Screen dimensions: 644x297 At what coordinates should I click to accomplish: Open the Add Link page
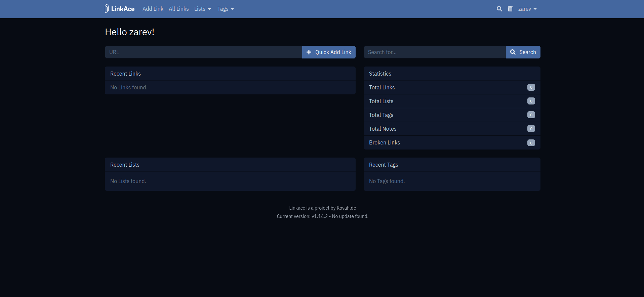tap(153, 9)
